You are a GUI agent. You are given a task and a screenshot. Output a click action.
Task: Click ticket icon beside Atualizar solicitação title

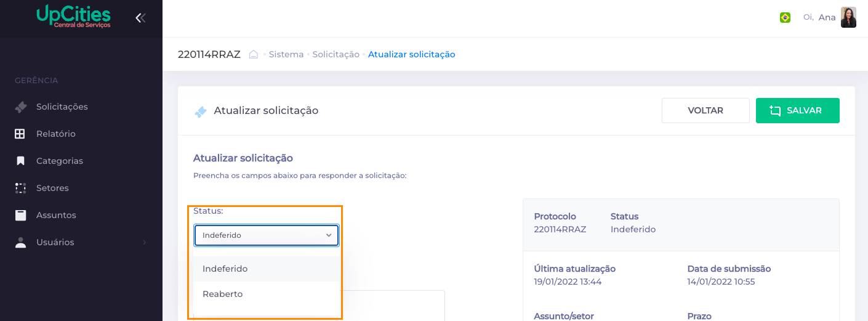coord(200,112)
